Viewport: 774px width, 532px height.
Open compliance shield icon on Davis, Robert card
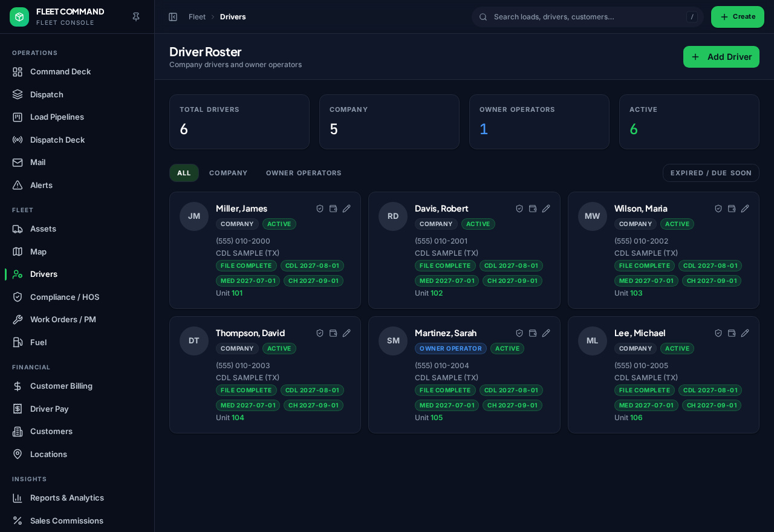[519, 209]
